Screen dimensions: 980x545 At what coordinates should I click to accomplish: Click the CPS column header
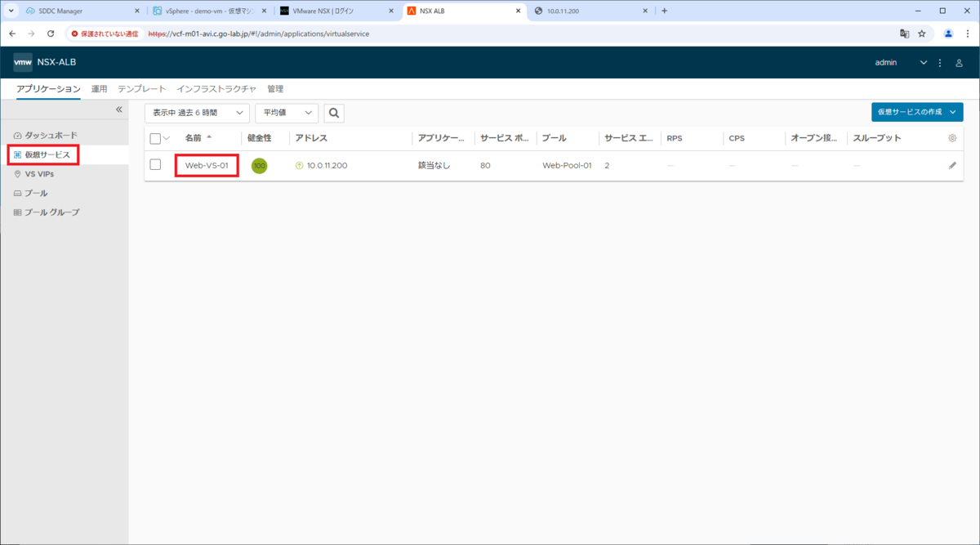coord(736,138)
